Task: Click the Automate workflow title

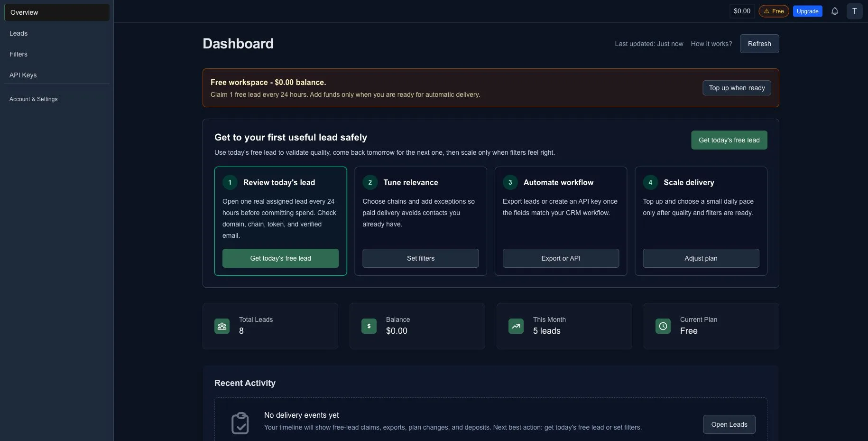Action: (x=558, y=182)
